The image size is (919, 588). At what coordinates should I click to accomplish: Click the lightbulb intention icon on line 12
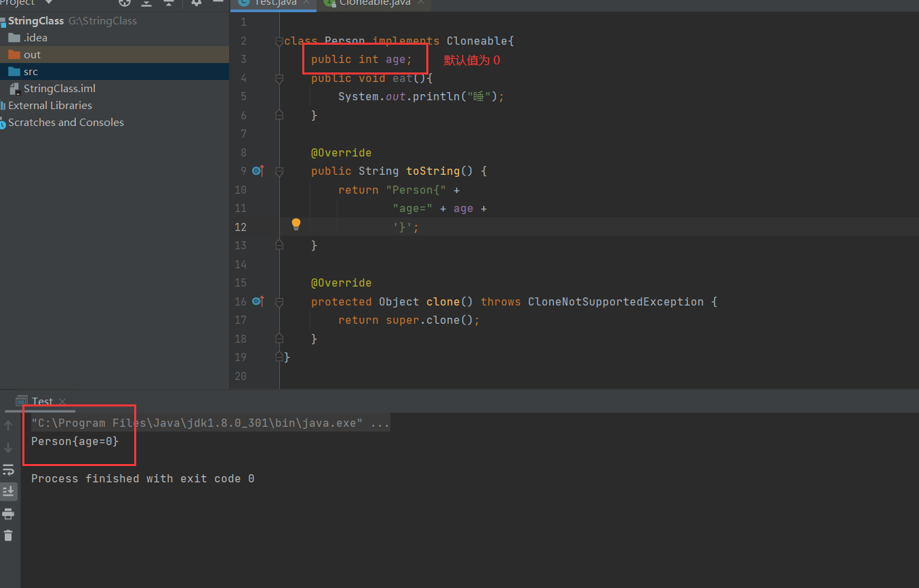pos(296,224)
